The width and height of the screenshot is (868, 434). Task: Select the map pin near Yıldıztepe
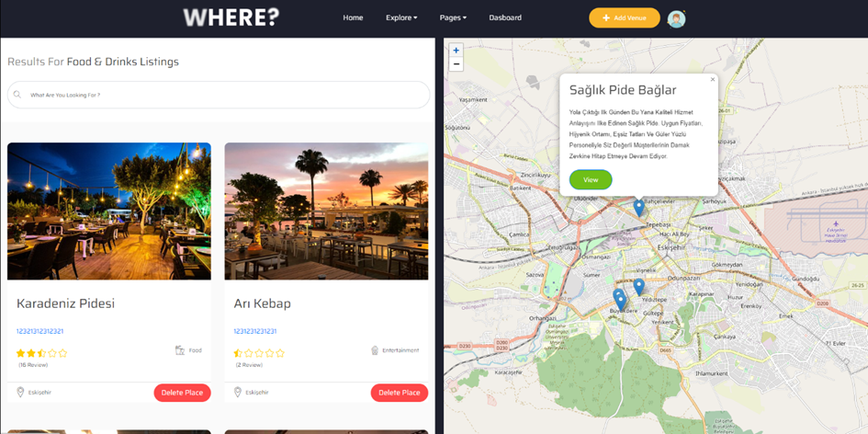[638, 287]
